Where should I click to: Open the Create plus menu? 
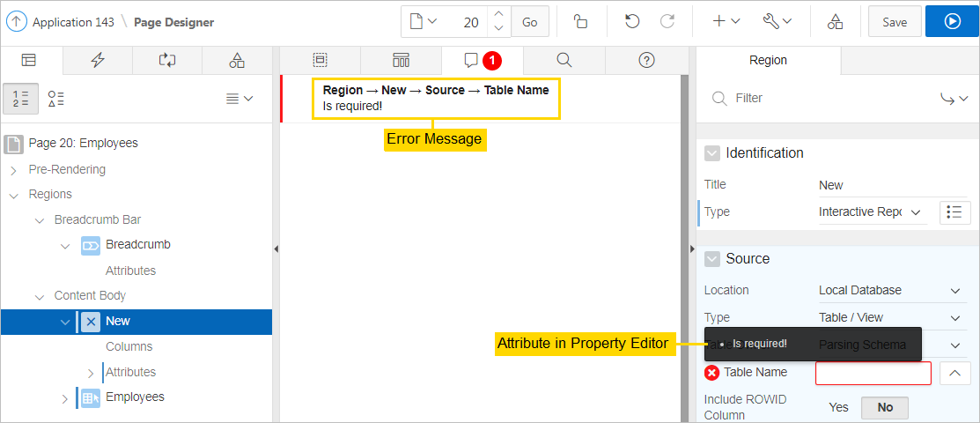[726, 22]
